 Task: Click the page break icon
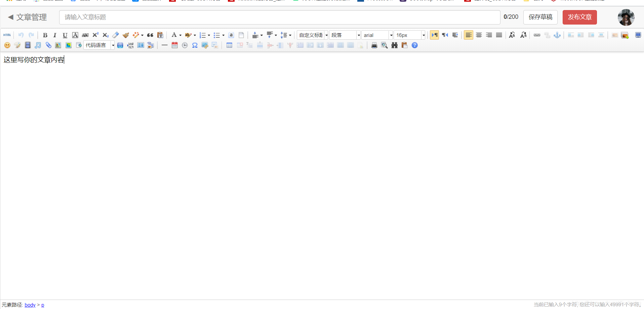point(130,45)
